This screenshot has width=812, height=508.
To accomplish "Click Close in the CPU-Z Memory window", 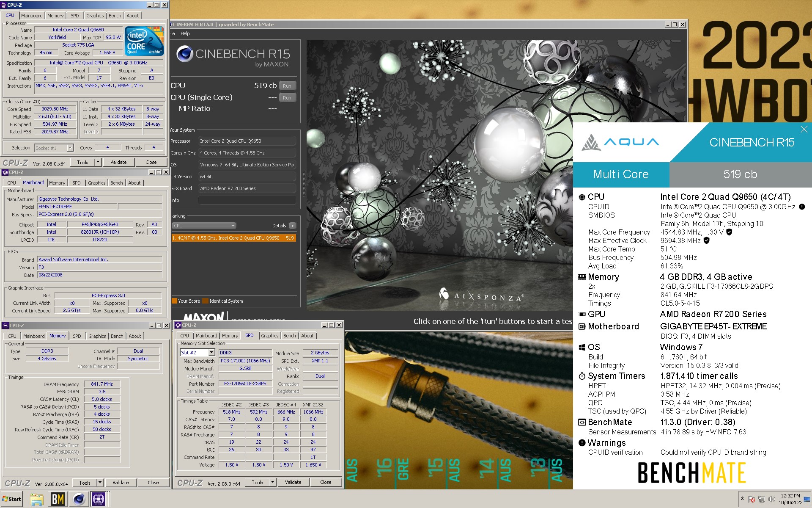I will [153, 483].
